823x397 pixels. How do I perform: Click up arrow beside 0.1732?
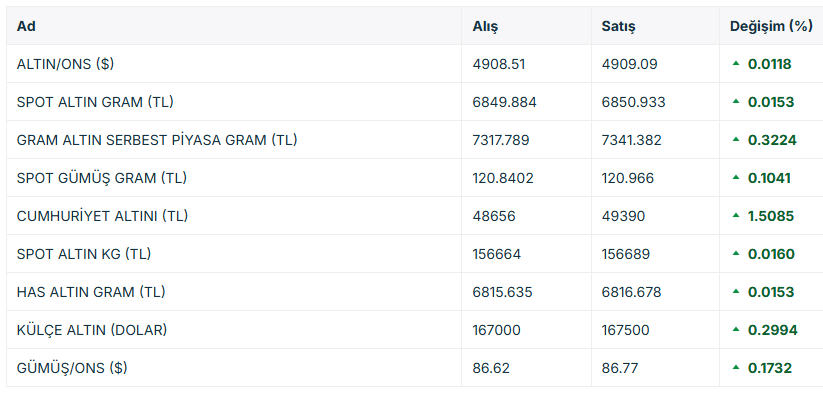pyautogui.click(x=736, y=367)
